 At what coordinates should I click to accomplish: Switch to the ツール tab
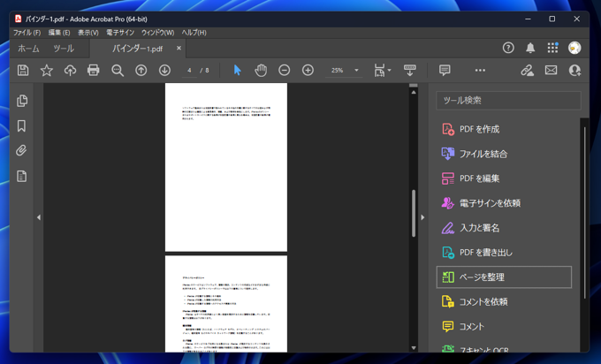pos(63,49)
